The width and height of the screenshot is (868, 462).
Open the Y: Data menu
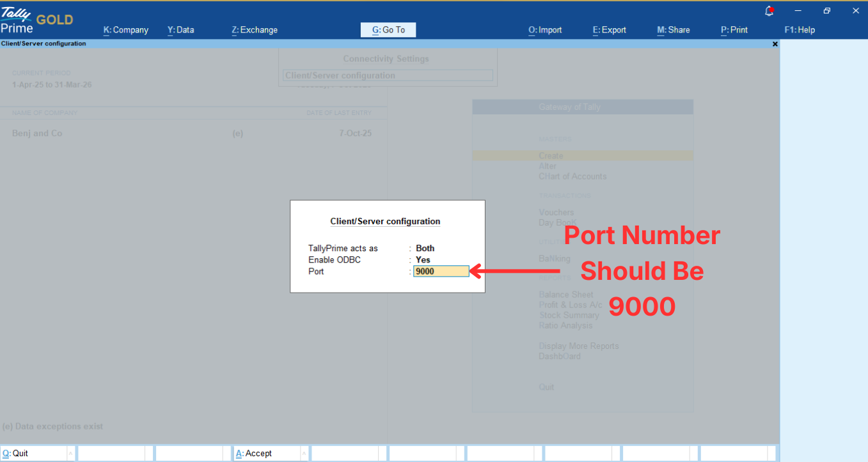181,30
